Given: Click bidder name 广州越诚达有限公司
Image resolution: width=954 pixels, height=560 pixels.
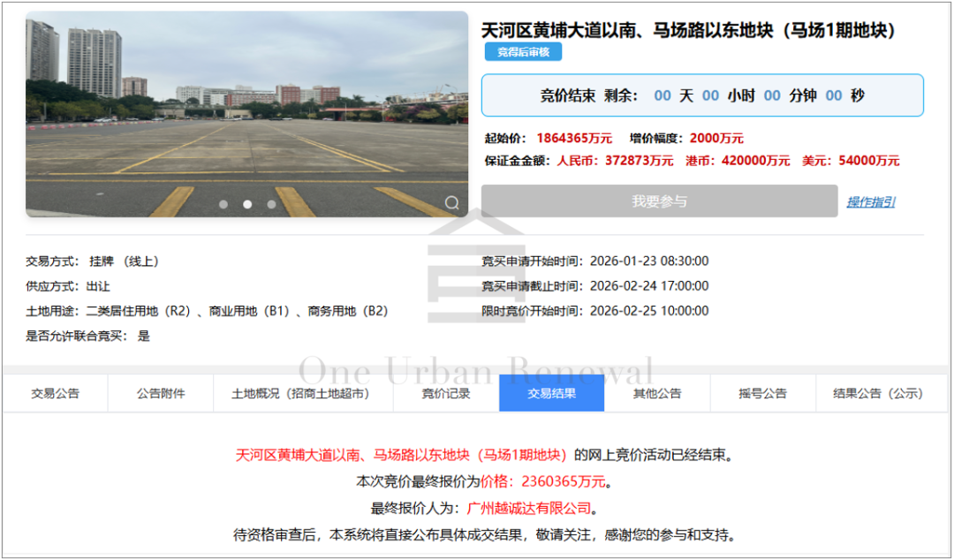Looking at the screenshot, I should [x=529, y=508].
